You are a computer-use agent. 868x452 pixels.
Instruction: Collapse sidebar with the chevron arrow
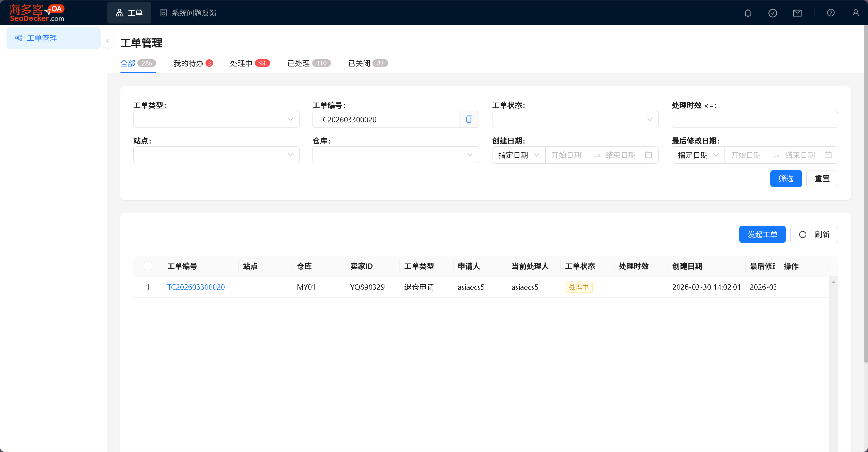click(107, 41)
